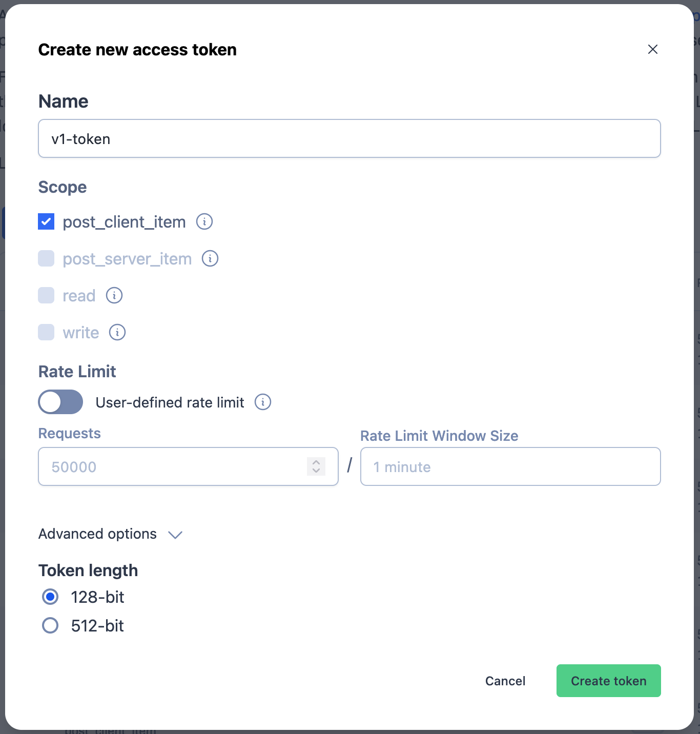Open the Rate Limit Window Size dropdown
Viewport: 700px width, 734px height.
click(510, 466)
